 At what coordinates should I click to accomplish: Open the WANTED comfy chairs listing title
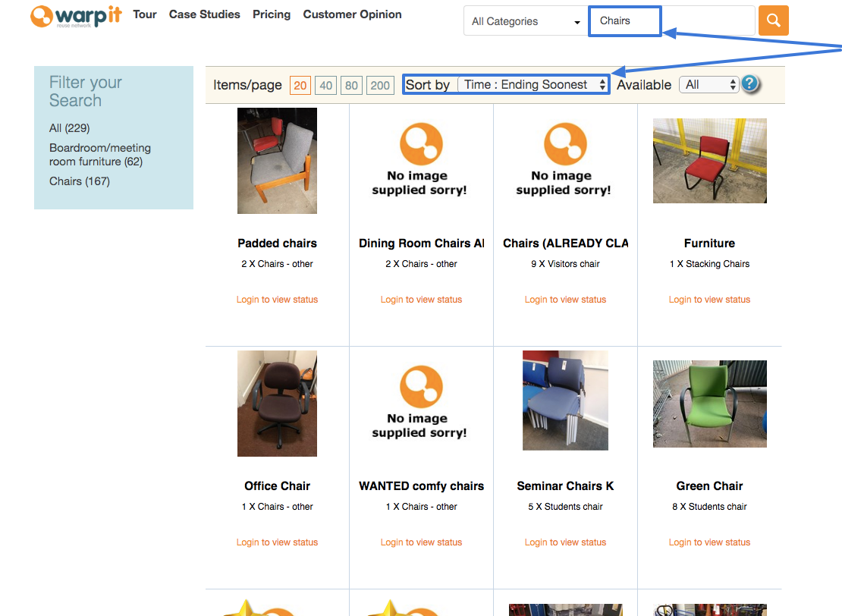(422, 486)
